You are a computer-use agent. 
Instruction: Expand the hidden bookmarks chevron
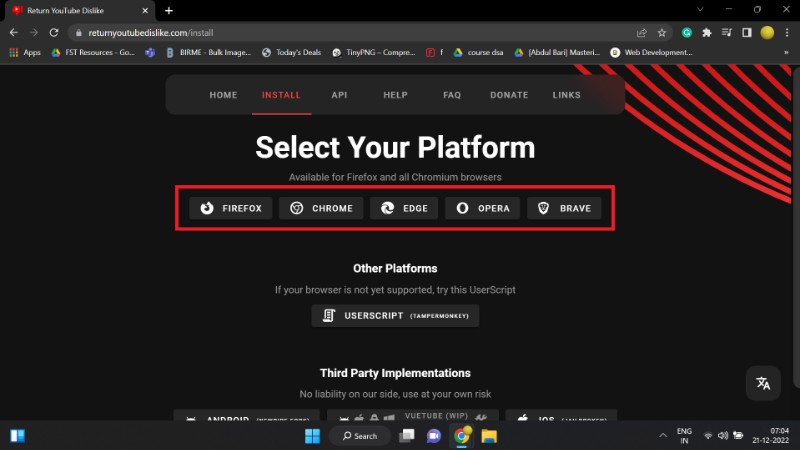point(786,52)
